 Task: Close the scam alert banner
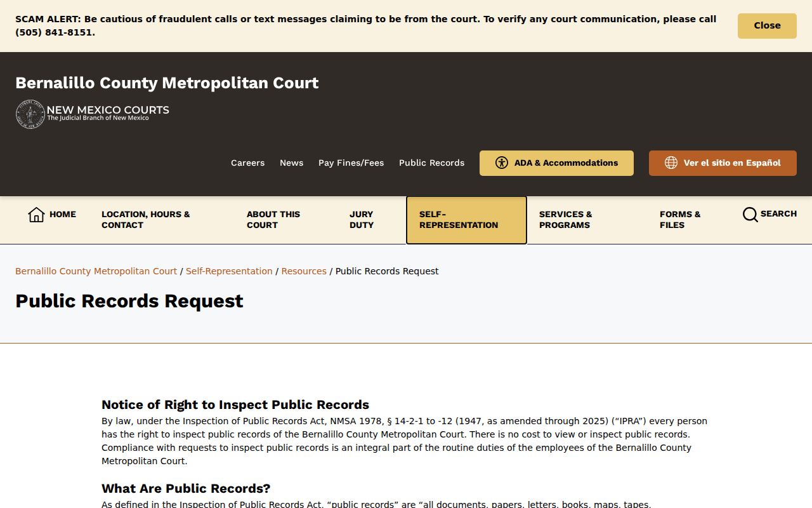(x=767, y=26)
